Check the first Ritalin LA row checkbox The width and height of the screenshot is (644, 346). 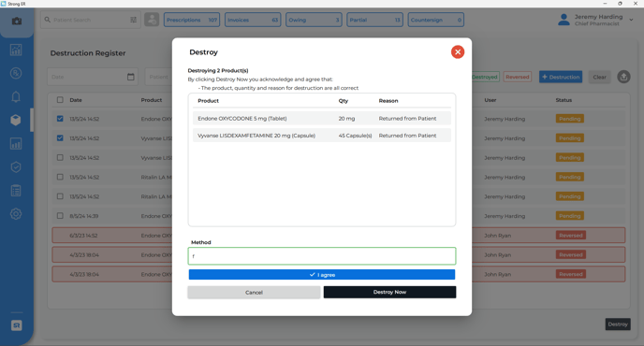[60, 177]
